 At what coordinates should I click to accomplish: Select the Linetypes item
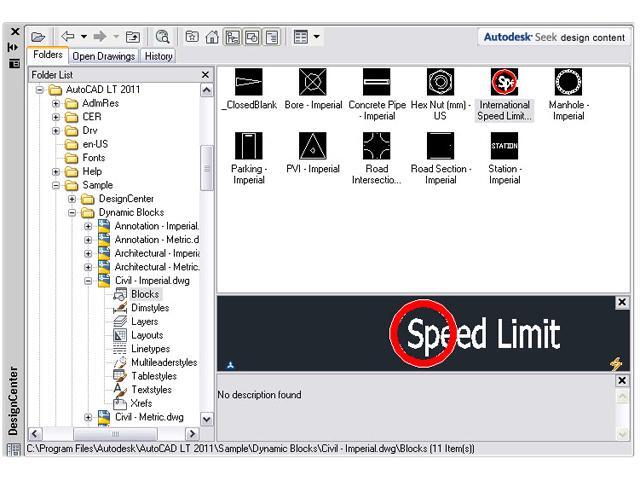point(150,349)
